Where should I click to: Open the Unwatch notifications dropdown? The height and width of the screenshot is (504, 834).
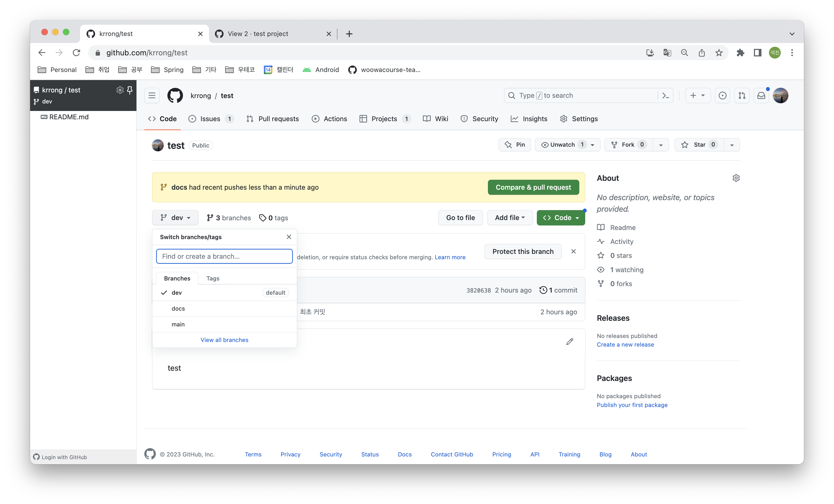click(567, 145)
